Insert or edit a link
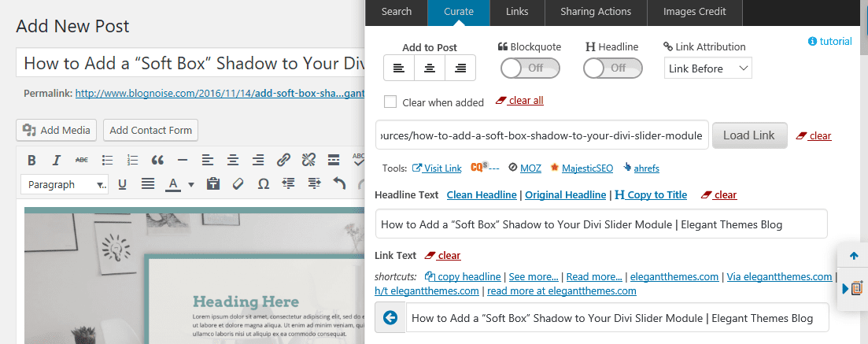868x344 pixels. pyautogui.click(x=283, y=161)
